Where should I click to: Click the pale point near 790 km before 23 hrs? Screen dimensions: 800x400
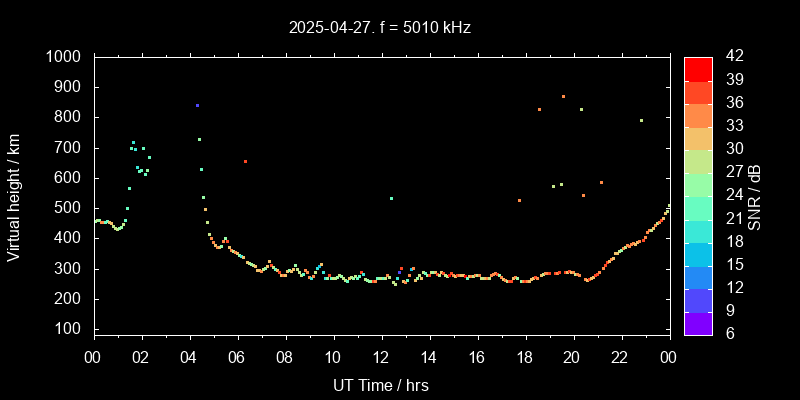click(x=641, y=120)
